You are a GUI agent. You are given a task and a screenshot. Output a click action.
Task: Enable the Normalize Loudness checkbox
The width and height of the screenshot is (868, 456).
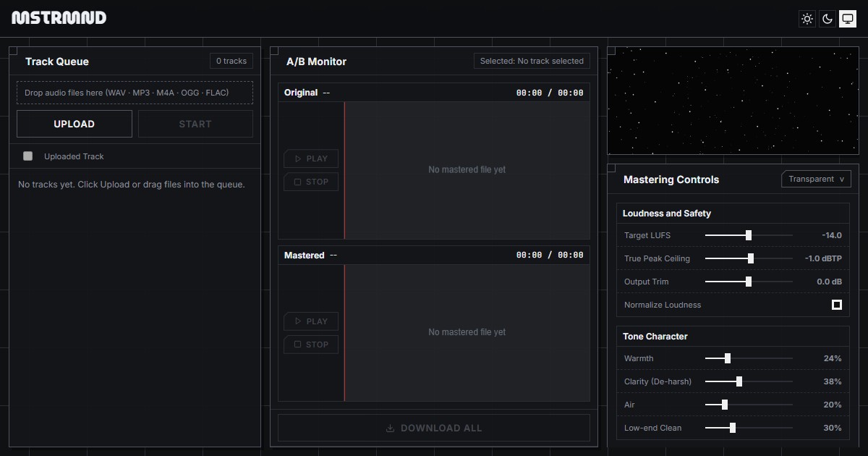[837, 305]
